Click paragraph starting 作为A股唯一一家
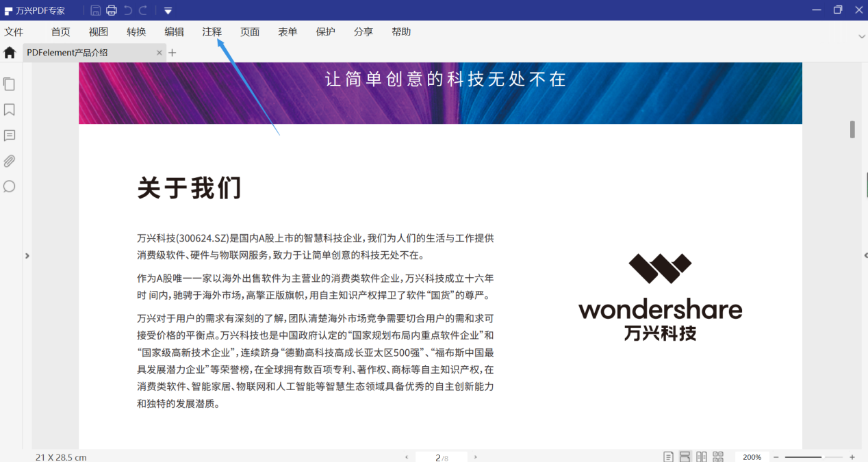Screen dimensions: 868x462 pos(316,287)
